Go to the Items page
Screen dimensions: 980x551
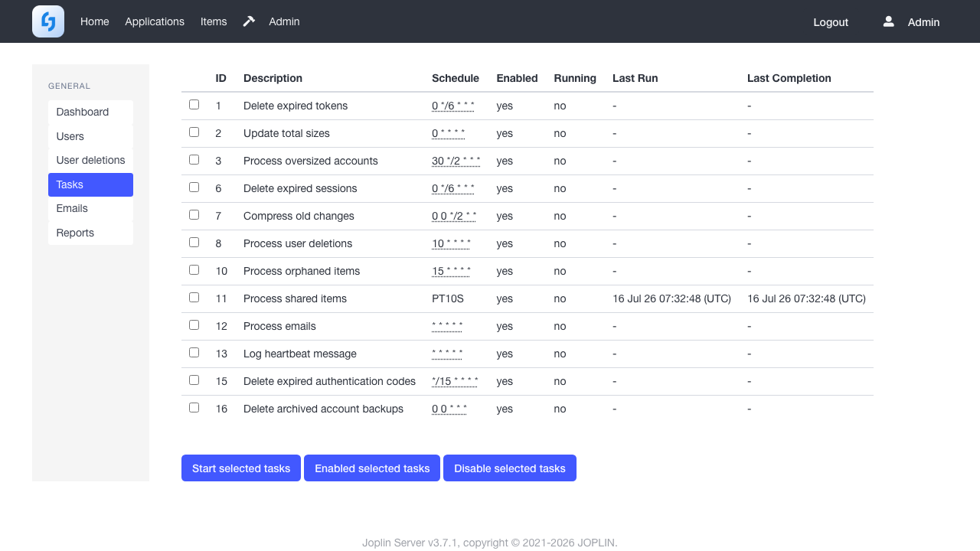pyautogui.click(x=214, y=21)
